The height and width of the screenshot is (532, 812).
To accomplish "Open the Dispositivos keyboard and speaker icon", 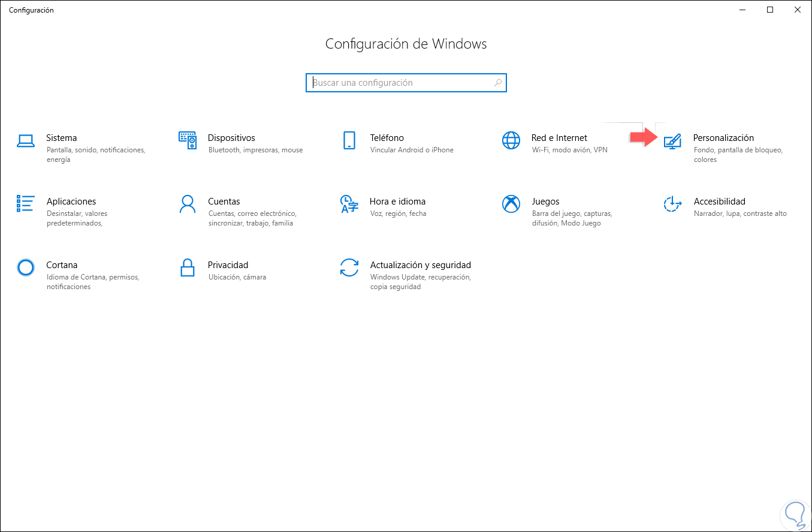I will click(188, 140).
